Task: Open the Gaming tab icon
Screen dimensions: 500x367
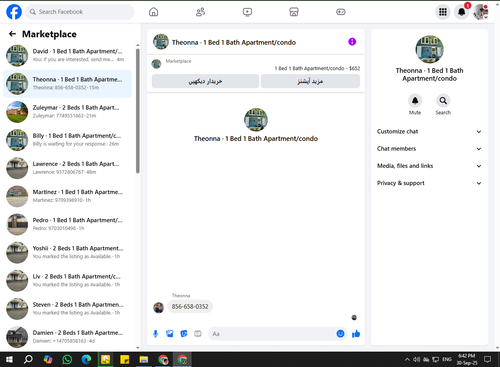Action: click(x=341, y=12)
